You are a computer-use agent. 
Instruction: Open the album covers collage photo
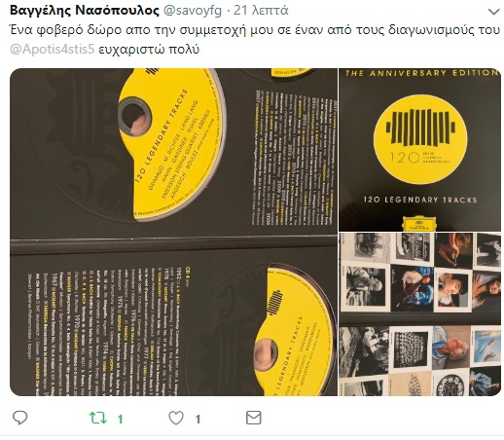[x=420, y=314]
